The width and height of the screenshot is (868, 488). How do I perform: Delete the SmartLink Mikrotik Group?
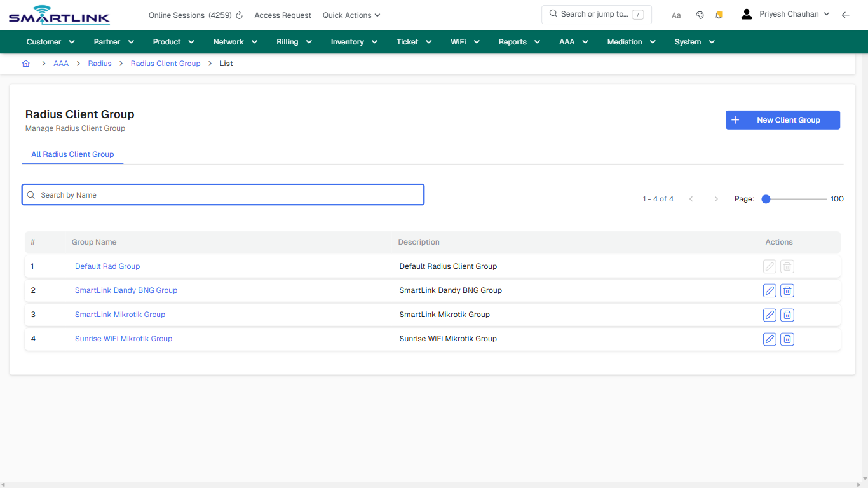coord(787,315)
